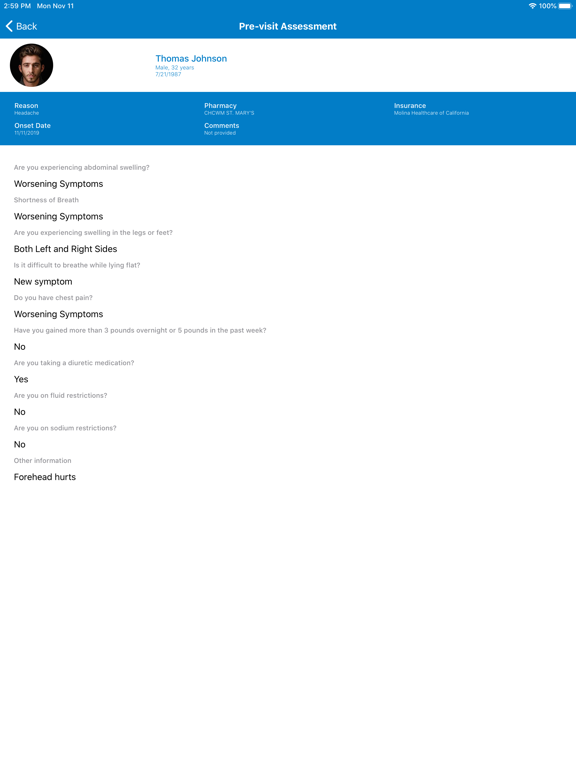Tap the Mon Nov 11 date in status bar
Screen dimensions: 576x768
click(x=55, y=6)
